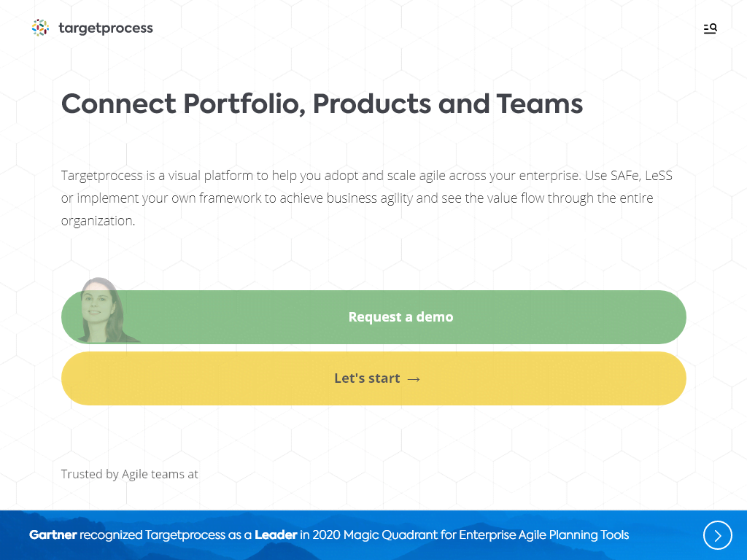The width and height of the screenshot is (747, 560).
Task: Click the multicolored dot cluster beside the wordmark
Action: [x=40, y=28]
